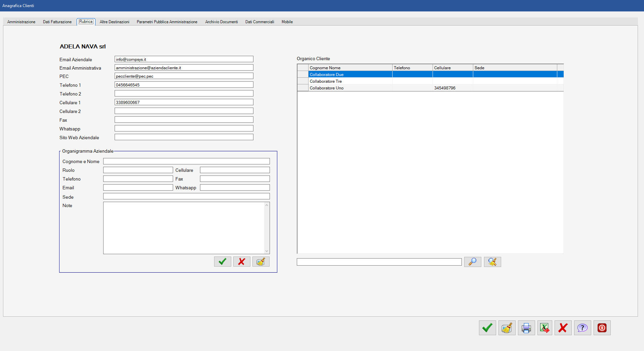Screen dimensions: 644x351
Task: Click the magnifying glass search icon
Action: coord(472,262)
